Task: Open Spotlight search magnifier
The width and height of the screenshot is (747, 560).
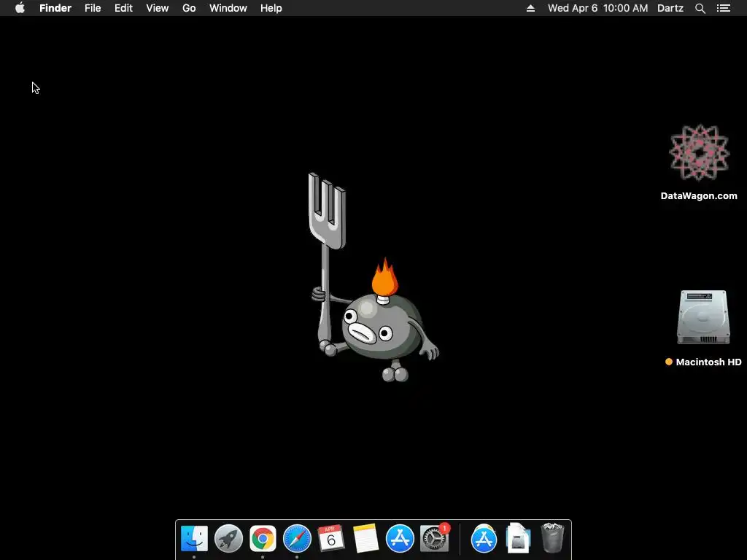Action: pyautogui.click(x=700, y=8)
